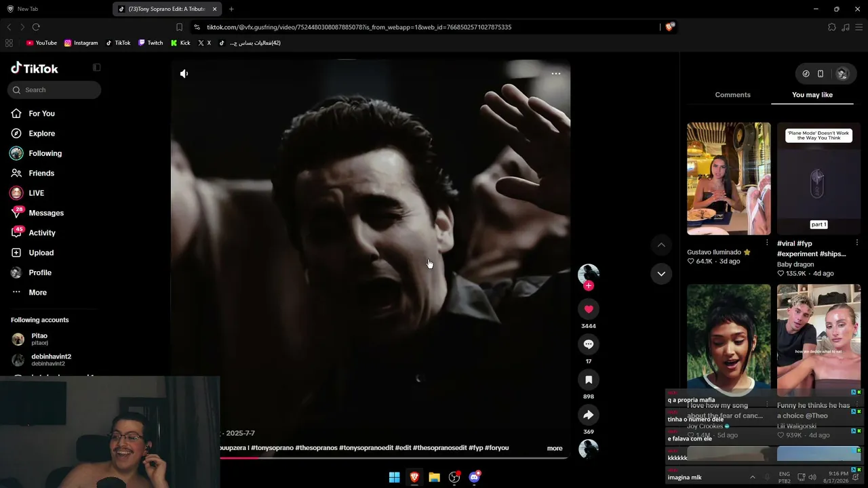Open options for the Gustavo Iluminado video
Viewport: 868px width, 488px height.
767,243
